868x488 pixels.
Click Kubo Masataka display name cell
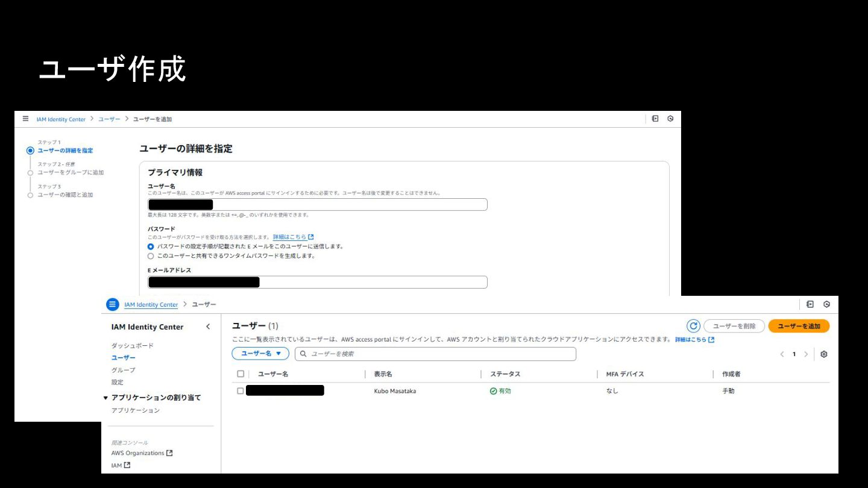395,391
